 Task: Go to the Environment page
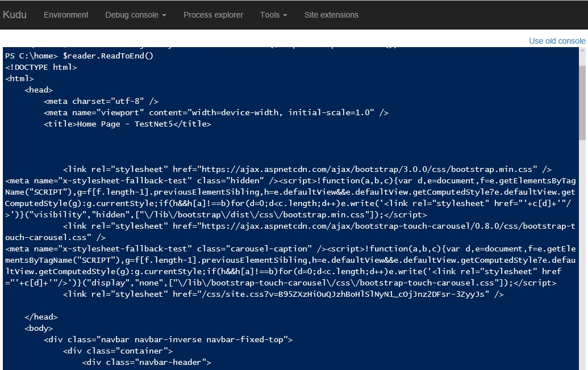click(x=66, y=15)
